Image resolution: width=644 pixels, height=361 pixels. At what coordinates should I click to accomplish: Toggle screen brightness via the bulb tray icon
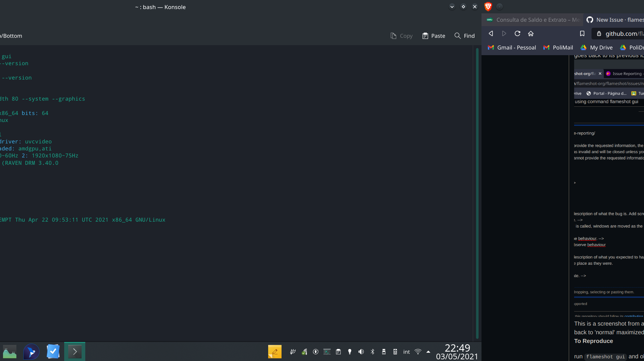[349, 352]
